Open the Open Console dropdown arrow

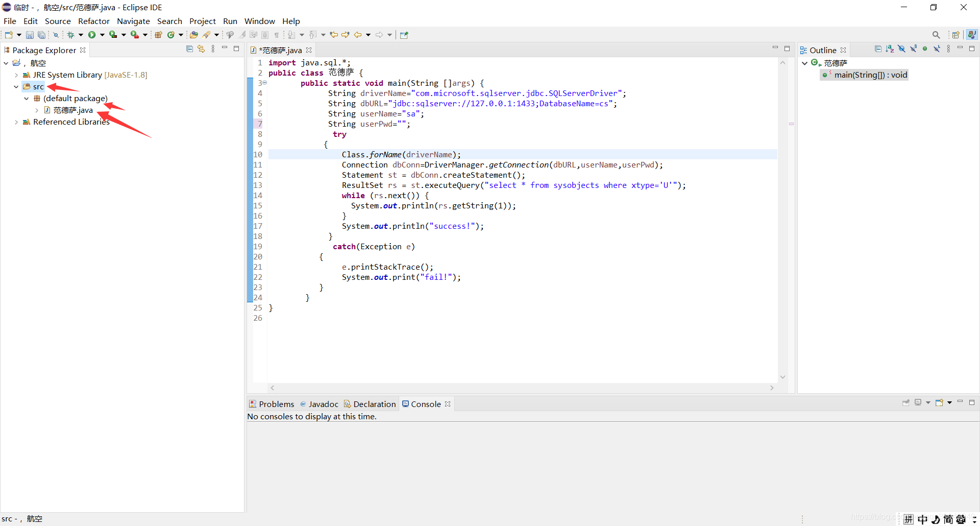pos(949,403)
